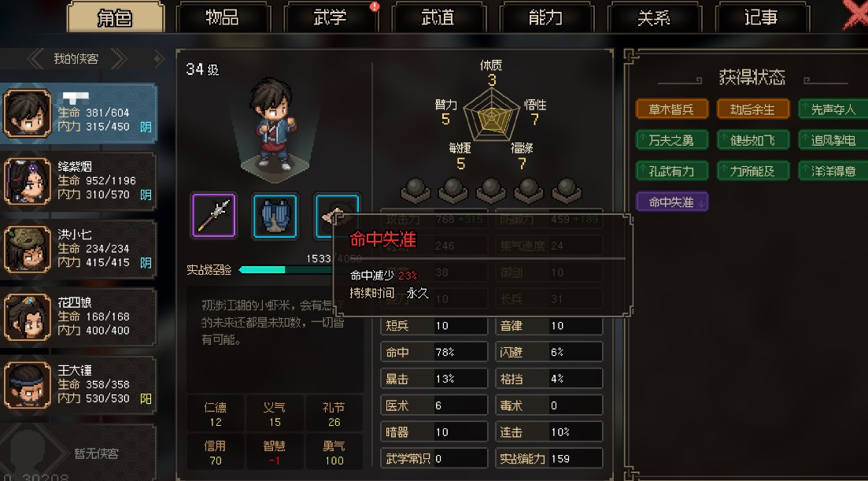Viewport: 868px width, 481px height.
Task: Open the 武学 tab
Action: (331, 17)
